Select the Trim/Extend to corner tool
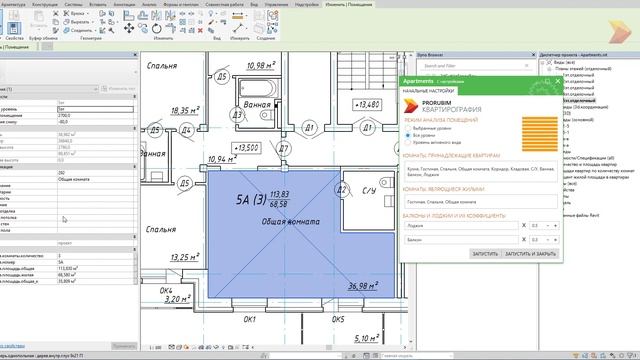This screenshot has width=640, height=360. pyautogui.click(x=170, y=28)
